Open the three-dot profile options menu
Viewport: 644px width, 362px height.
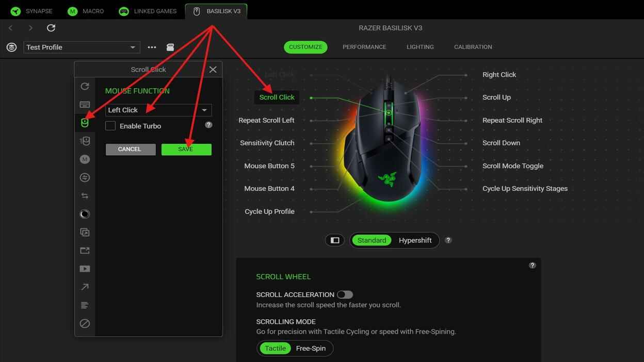(x=152, y=47)
